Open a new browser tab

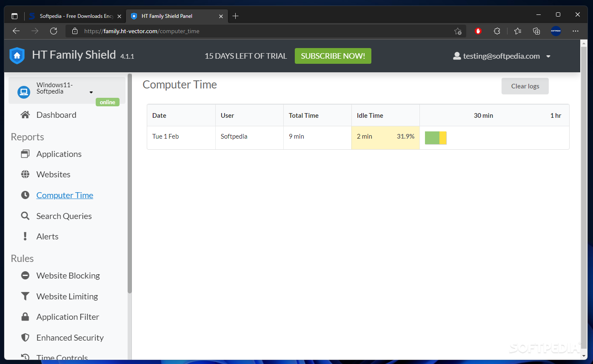click(236, 16)
